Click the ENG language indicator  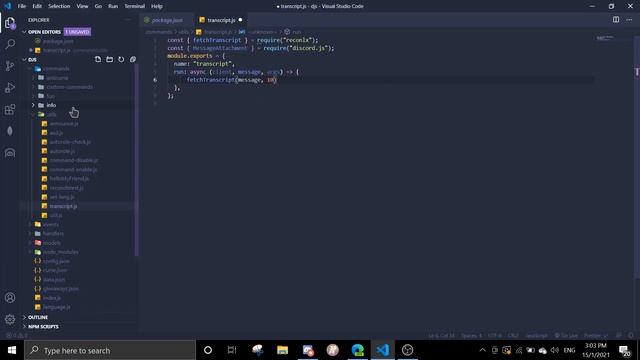[x=569, y=350]
